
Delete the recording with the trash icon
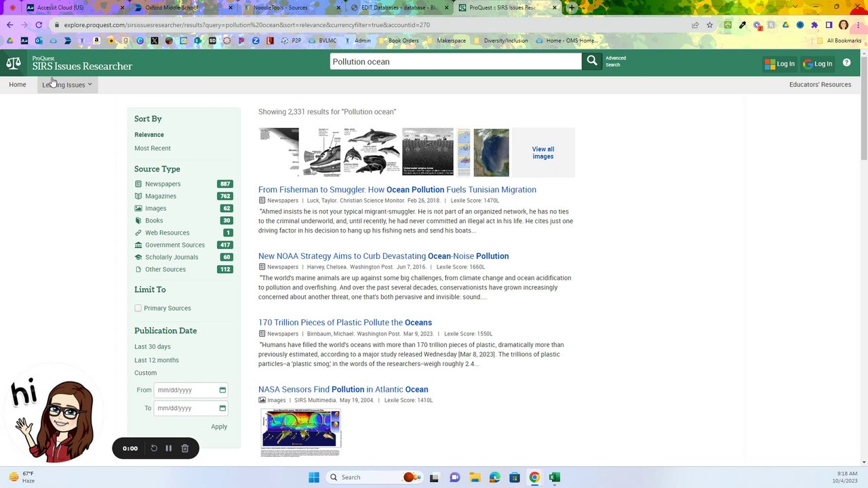coord(184,448)
